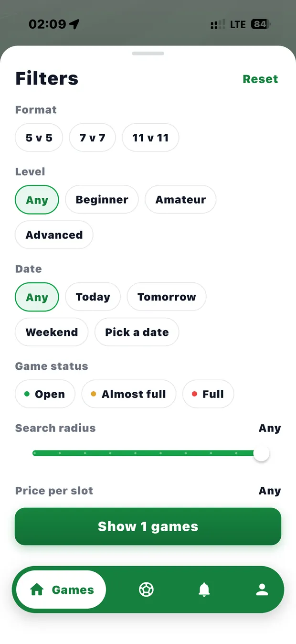296x644 pixels.
Task: Open the profile person icon
Action: click(x=262, y=590)
